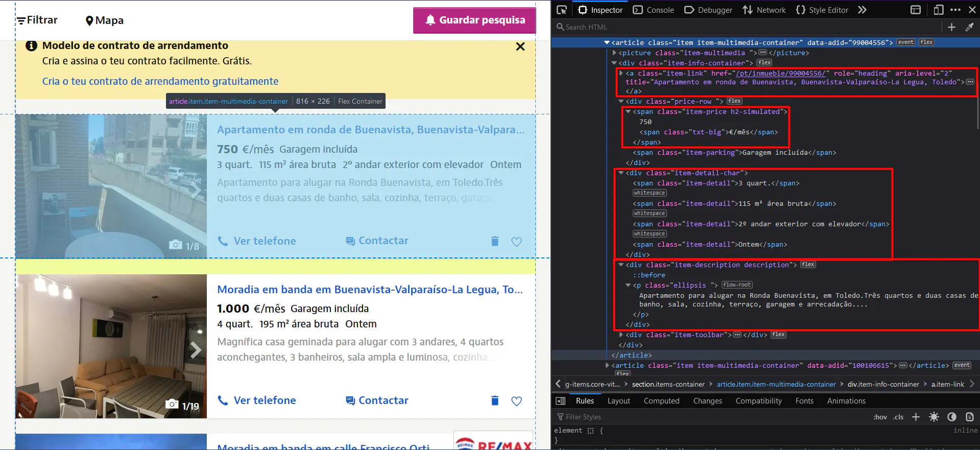The image size is (980, 450).
Task: Click Contactar on Moradia em banda listing
Action: (x=377, y=400)
